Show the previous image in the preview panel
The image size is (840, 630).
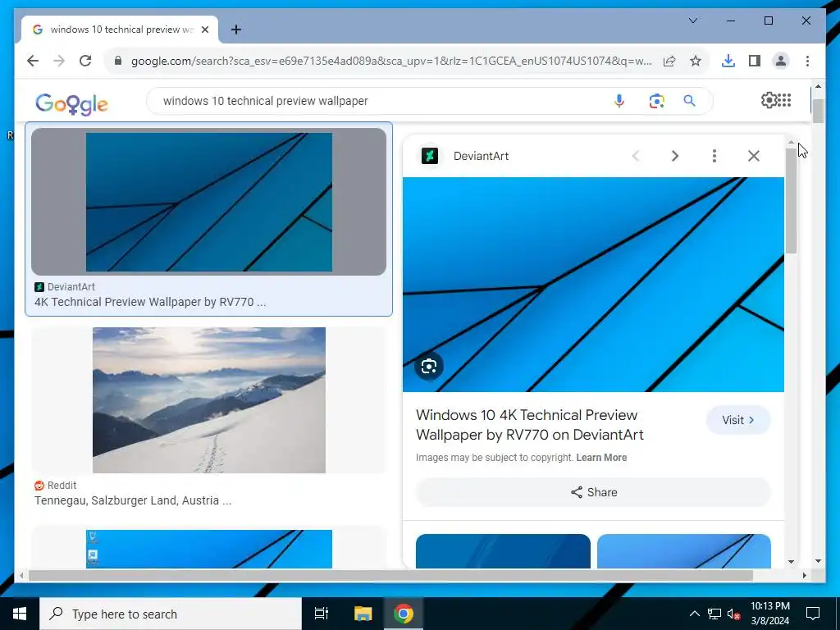pyautogui.click(x=636, y=156)
